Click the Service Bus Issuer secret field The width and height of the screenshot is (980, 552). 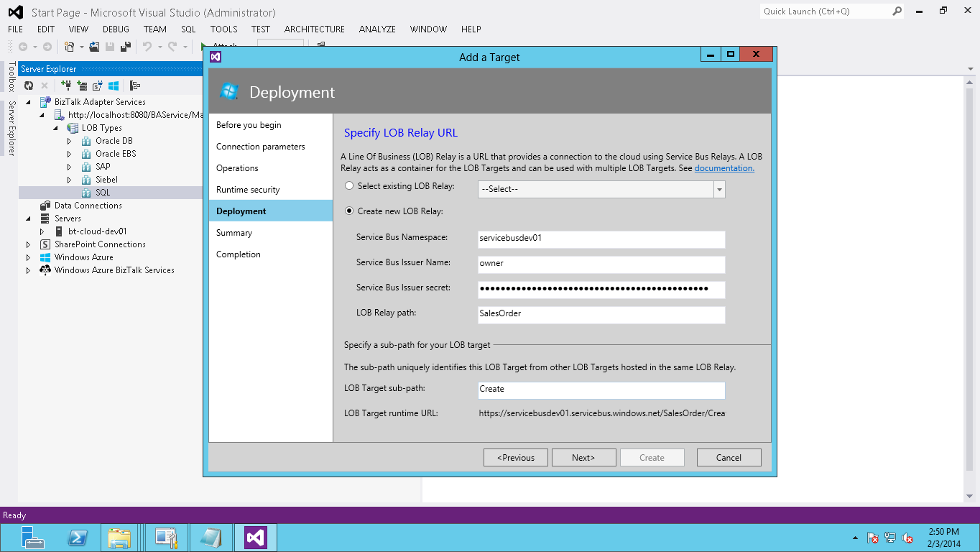coord(601,289)
